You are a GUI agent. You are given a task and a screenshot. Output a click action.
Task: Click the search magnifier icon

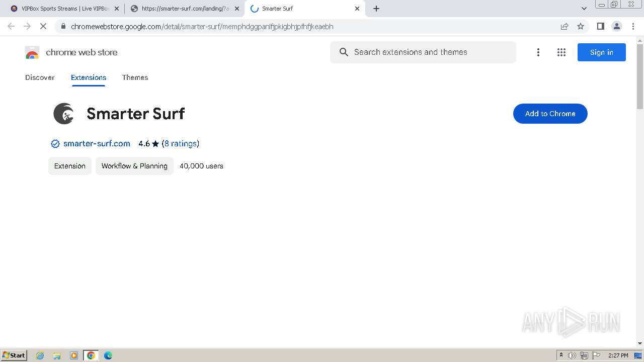point(344,52)
